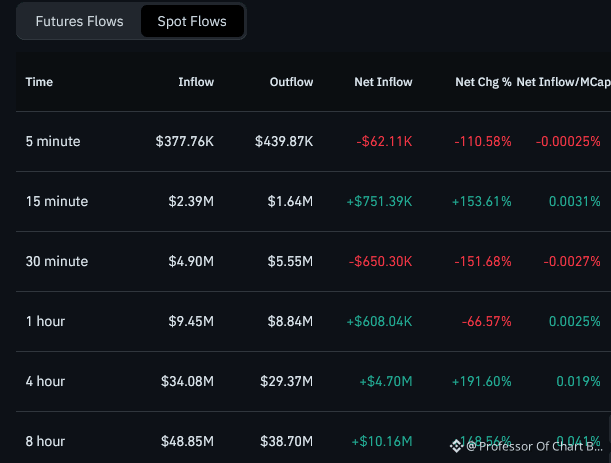Open the Professor Of Chart watermark link
This screenshot has height=463, width=611.
coord(534,446)
